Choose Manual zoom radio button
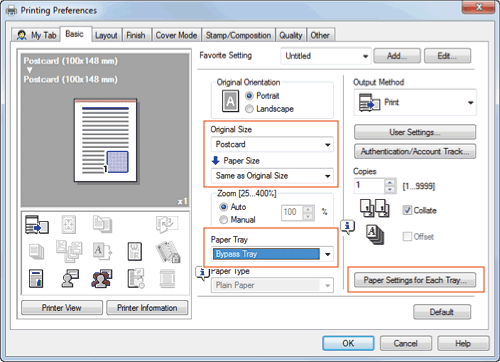Viewport: 500px width, 362px height. (x=237, y=220)
